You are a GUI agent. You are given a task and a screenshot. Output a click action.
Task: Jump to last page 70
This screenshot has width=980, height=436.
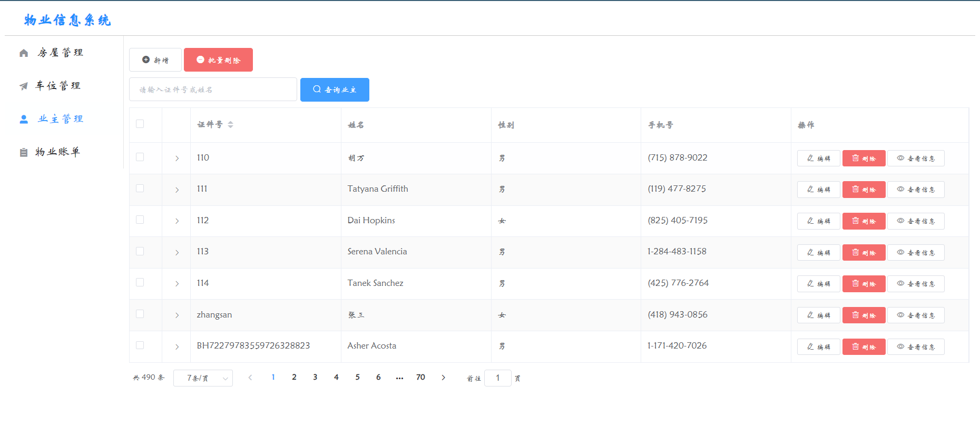click(x=420, y=378)
